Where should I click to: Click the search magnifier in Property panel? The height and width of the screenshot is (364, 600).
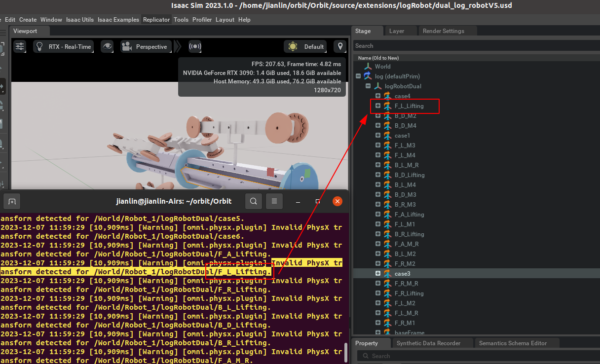tap(366, 356)
